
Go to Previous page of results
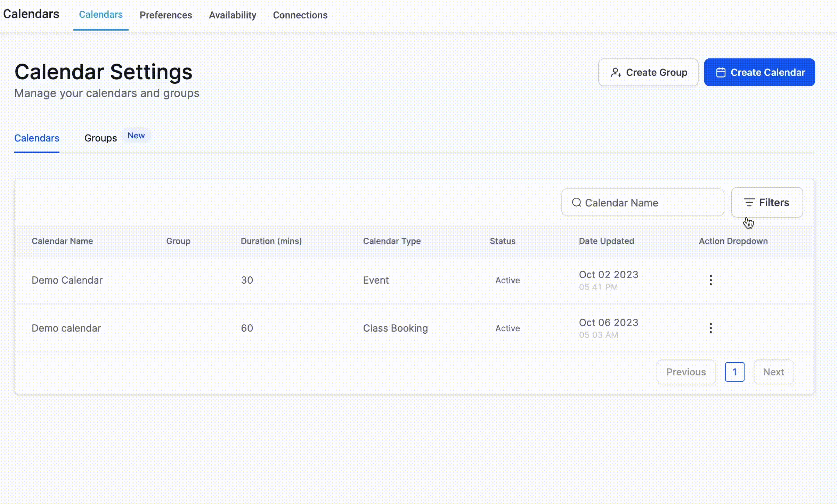(686, 372)
